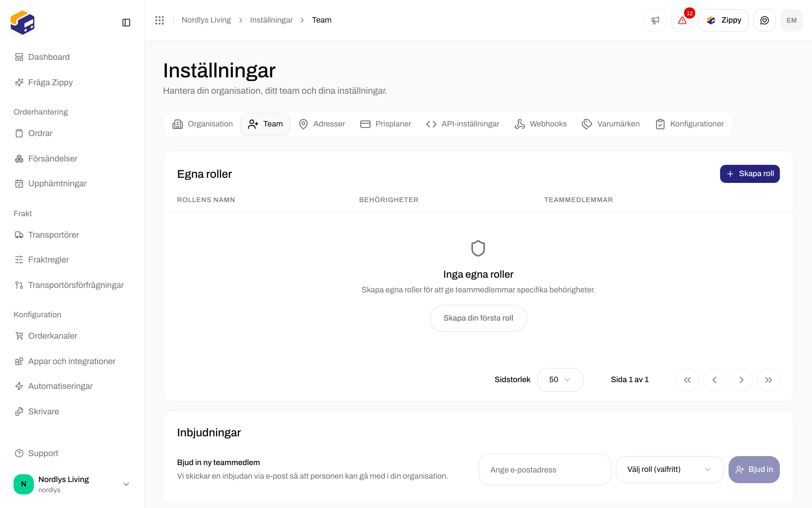Screen dimensions: 812x508
Task: Switch to the Organisation tab
Action: [203, 124]
